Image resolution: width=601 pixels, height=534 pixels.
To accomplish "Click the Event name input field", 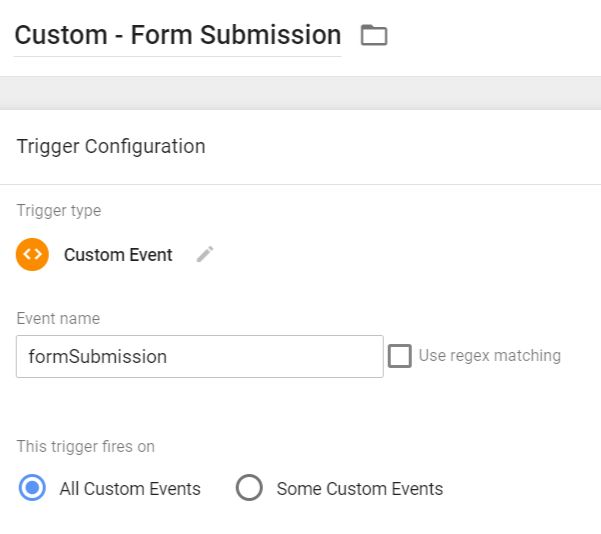I will tap(200, 356).
